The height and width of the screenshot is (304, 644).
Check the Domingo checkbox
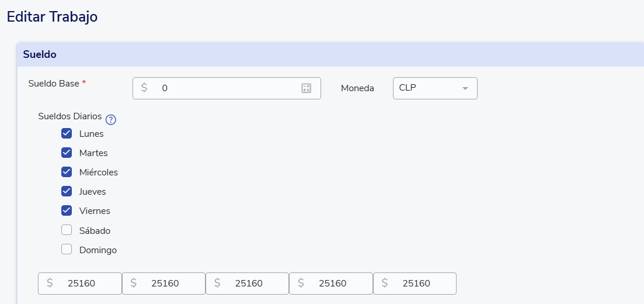pos(67,250)
